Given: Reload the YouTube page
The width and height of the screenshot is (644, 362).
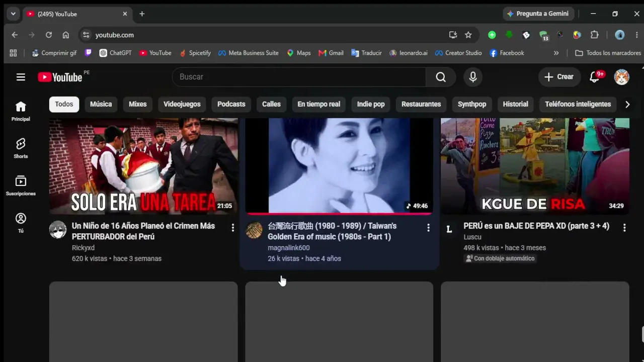Looking at the screenshot, I should pos(49,35).
